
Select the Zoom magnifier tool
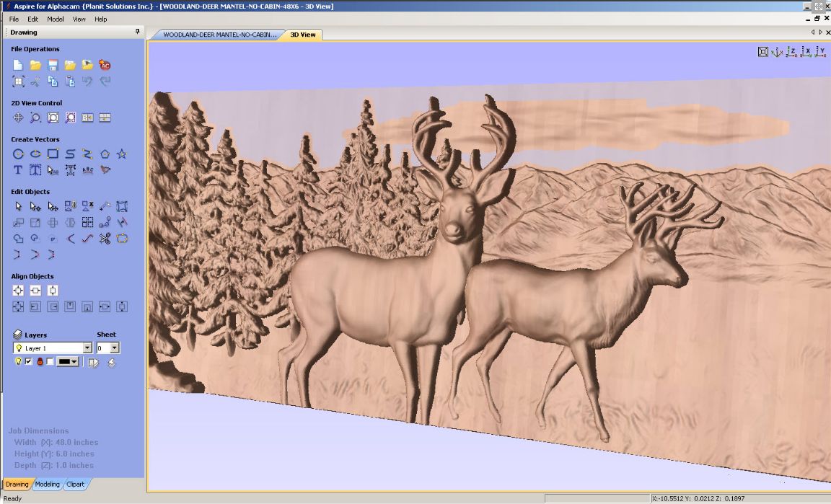(x=35, y=118)
